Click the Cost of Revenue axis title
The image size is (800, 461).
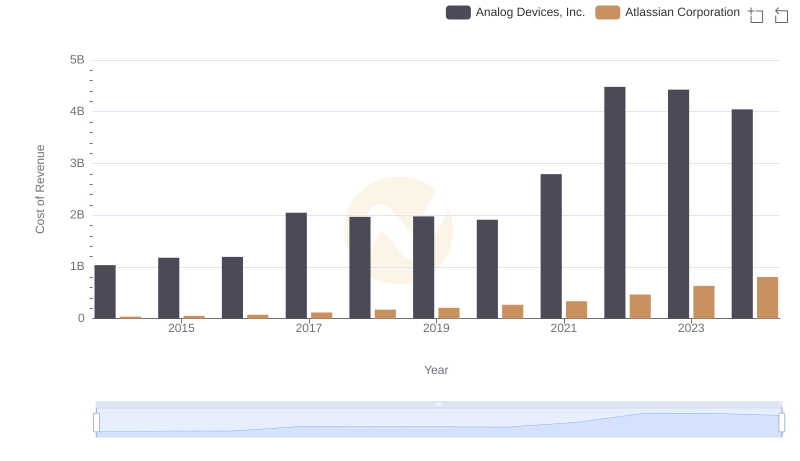pos(40,189)
